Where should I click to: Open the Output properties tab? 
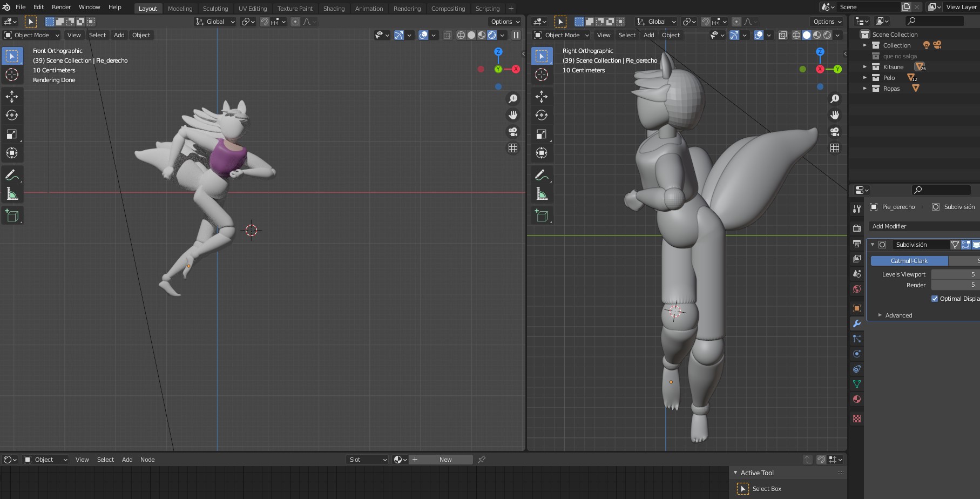(857, 244)
